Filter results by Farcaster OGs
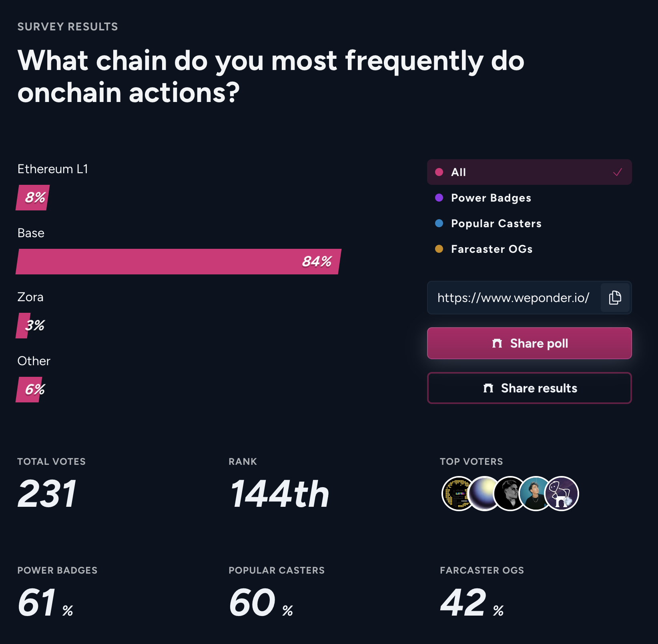 click(x=491, y=249)
